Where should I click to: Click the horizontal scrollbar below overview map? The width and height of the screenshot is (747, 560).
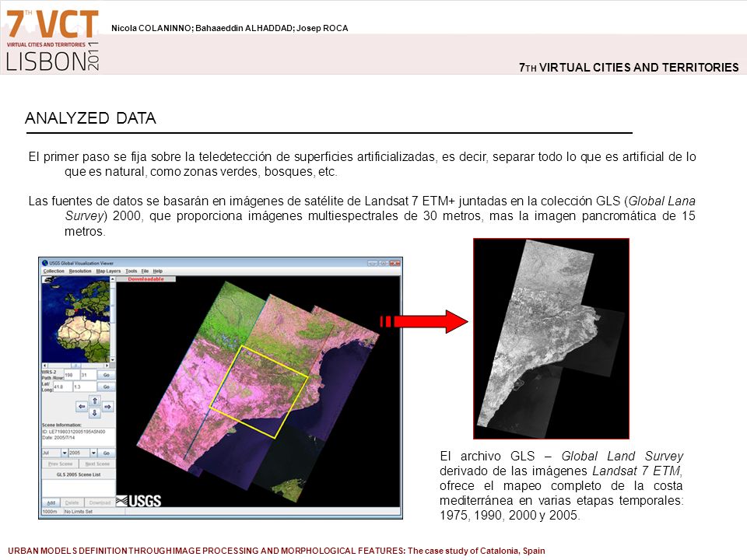click(75, 366)
